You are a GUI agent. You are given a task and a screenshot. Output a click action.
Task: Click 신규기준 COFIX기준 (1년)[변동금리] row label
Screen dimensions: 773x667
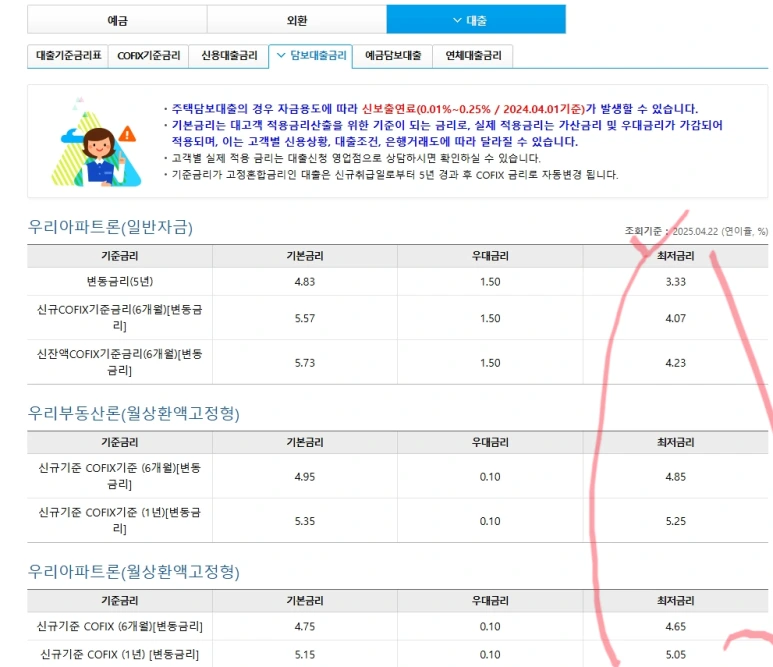coord(120,520)
